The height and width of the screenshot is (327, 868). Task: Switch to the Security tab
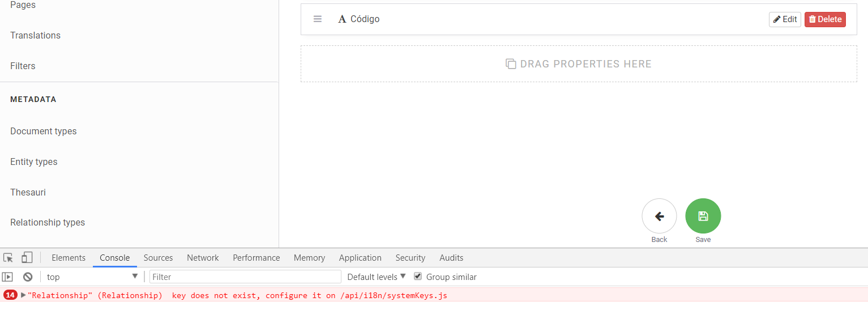[x=411, y=258]
